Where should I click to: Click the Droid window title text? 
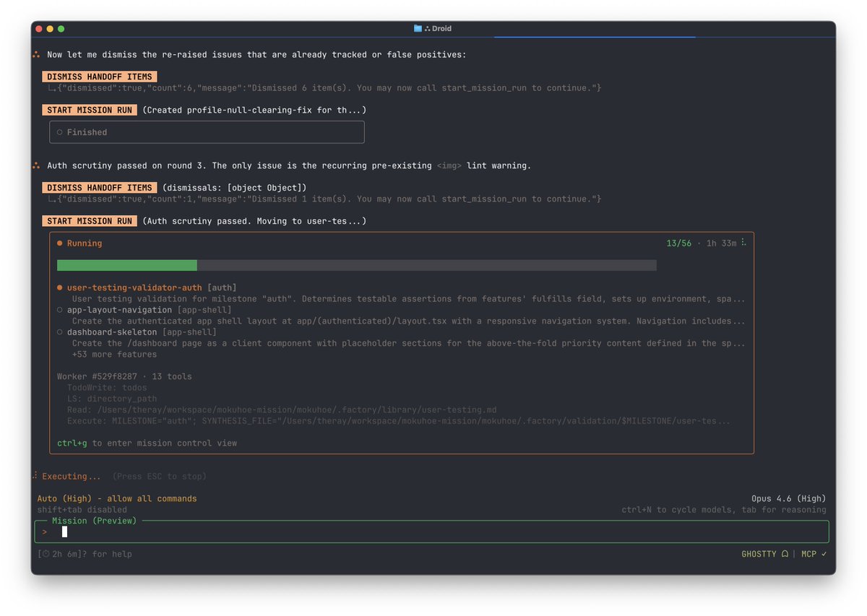click(x=441, y=29)
